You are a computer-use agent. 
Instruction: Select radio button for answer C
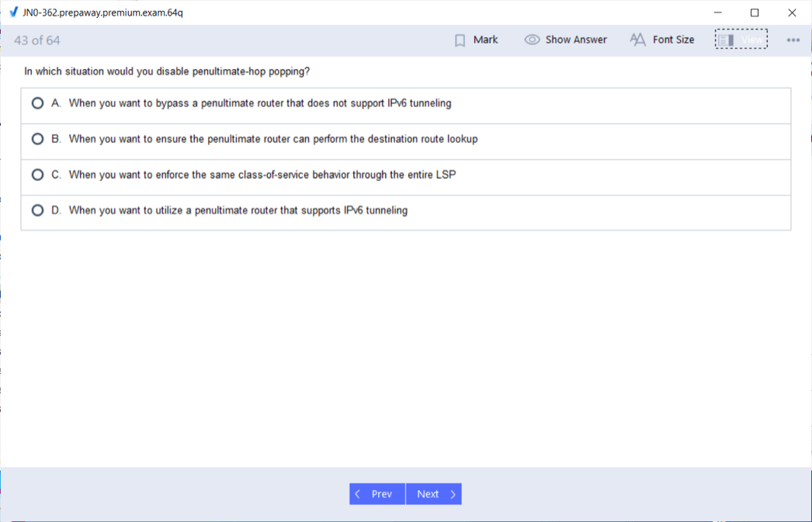pos(37,175)
